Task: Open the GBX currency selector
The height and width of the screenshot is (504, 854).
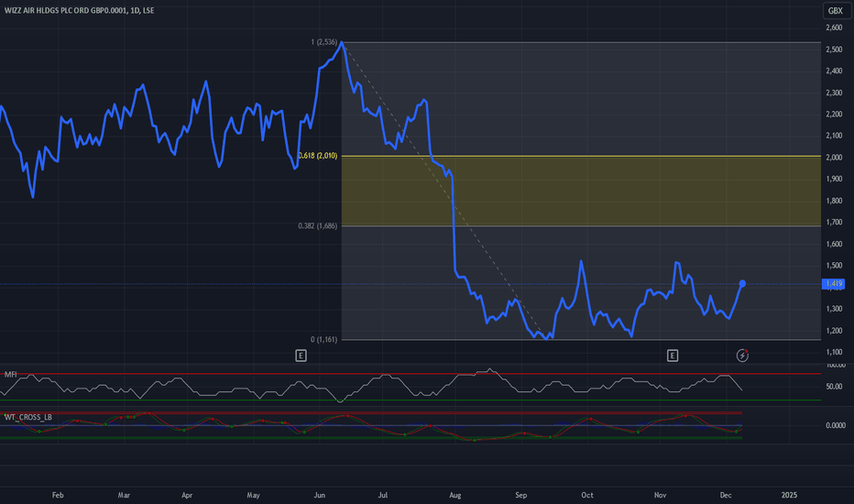Action: [x=835, y=10]
